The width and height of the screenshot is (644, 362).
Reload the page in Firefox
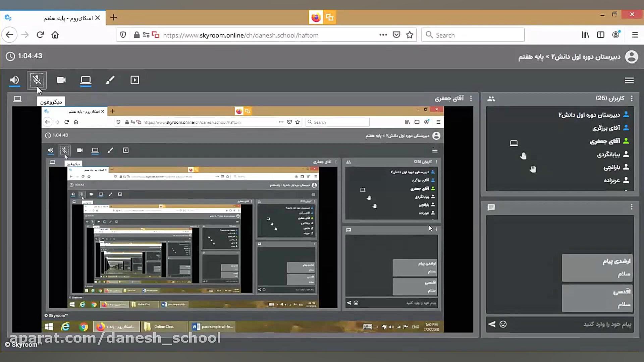point(40,35)
